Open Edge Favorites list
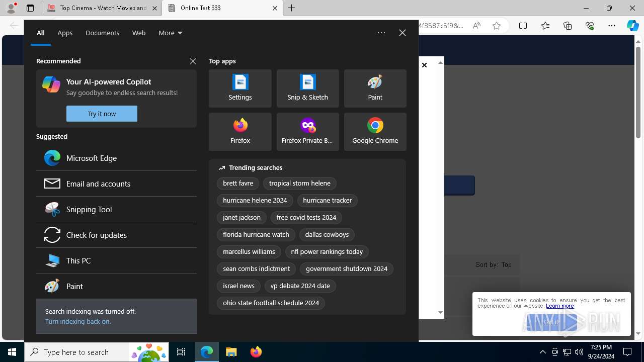This screenshot has height=362, width=644. click(545, 26)
